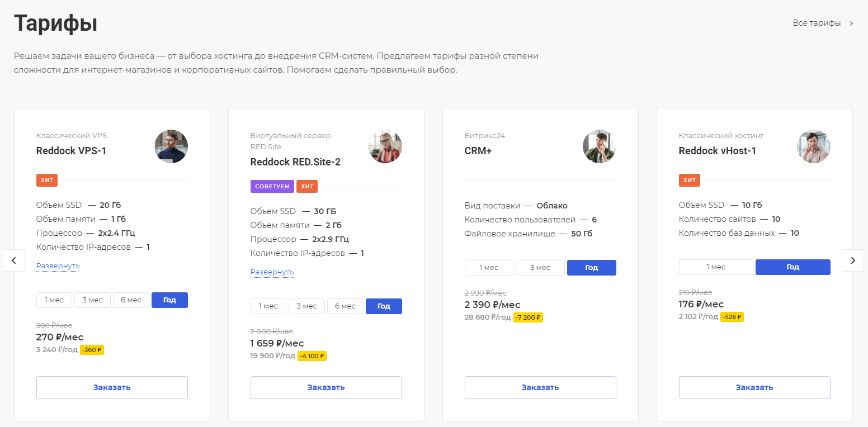Order the CRM+ plan with Заказать
This screenshot has height=427, width=868.
tap(540, 387)
